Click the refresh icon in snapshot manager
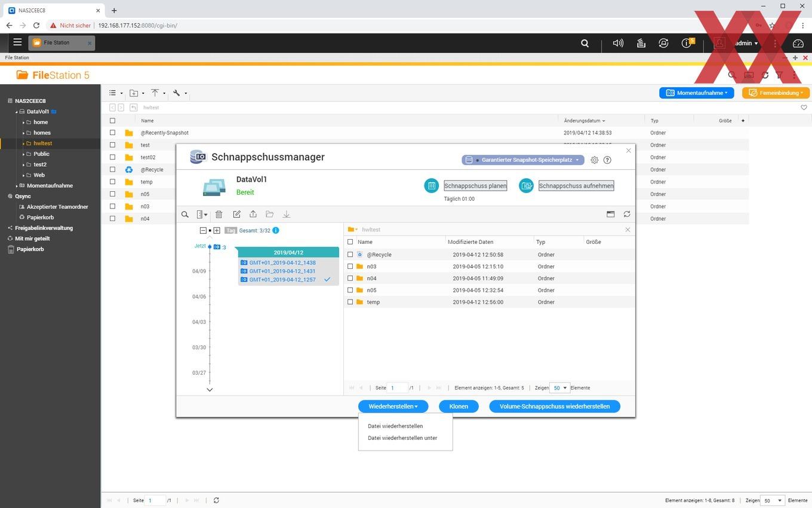 627,214
